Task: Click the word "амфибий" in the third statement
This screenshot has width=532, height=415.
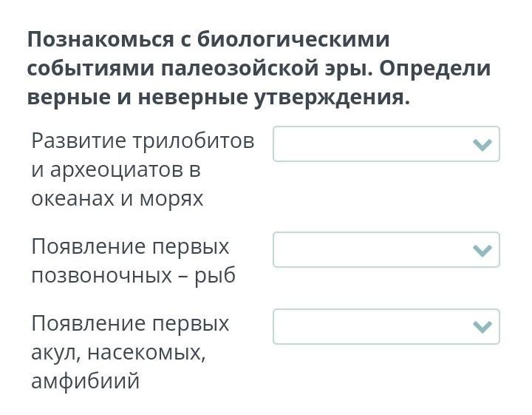Action: coord(85,382)
